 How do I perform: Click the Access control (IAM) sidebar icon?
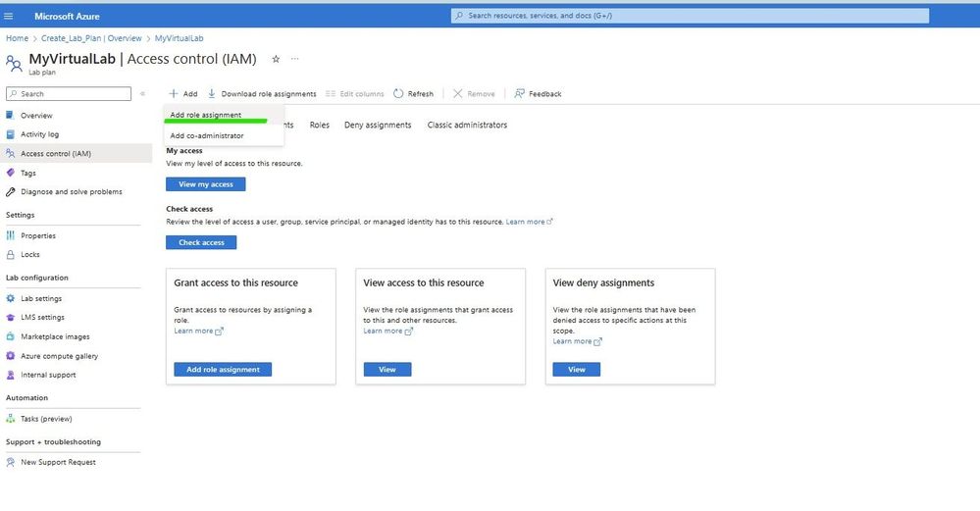10,153
